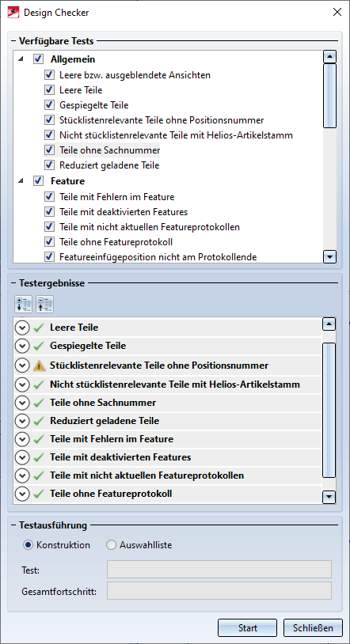
Task: Click green checkmark next to Gespiegelte Teile result
Action: [x=39, y=346]
